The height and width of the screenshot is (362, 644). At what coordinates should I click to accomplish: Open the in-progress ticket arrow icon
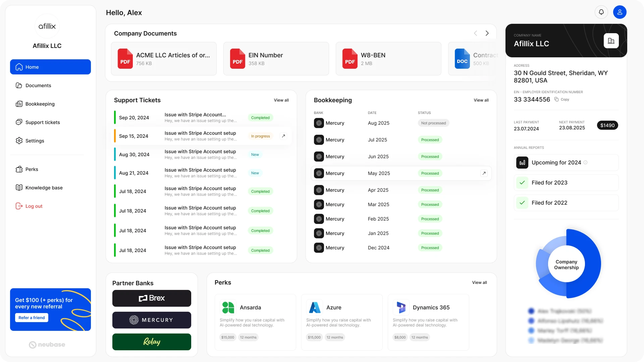click(283, 136)
